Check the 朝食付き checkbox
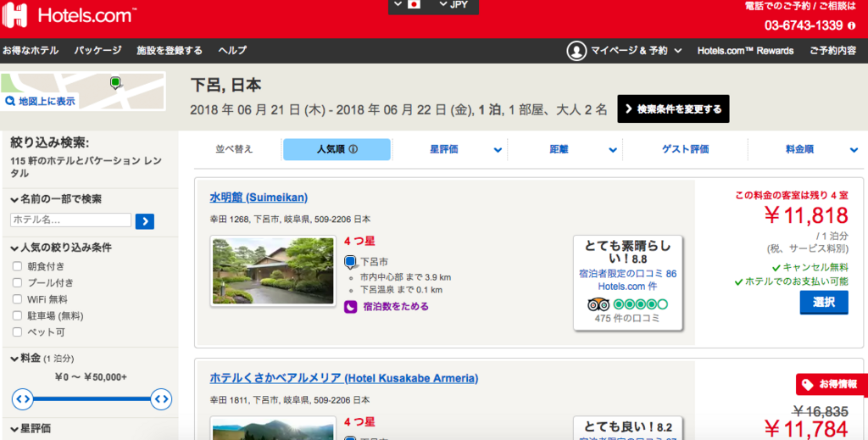This screenshot has width=868, height=440. pos(17,266)
